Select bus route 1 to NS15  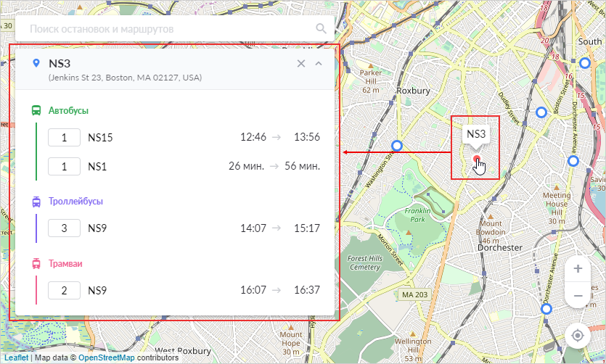64,138
